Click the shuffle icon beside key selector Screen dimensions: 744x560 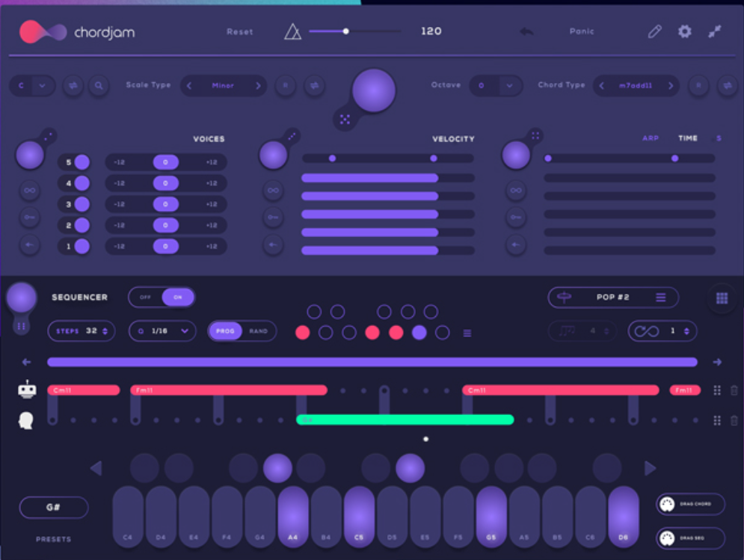coord(73,85)
